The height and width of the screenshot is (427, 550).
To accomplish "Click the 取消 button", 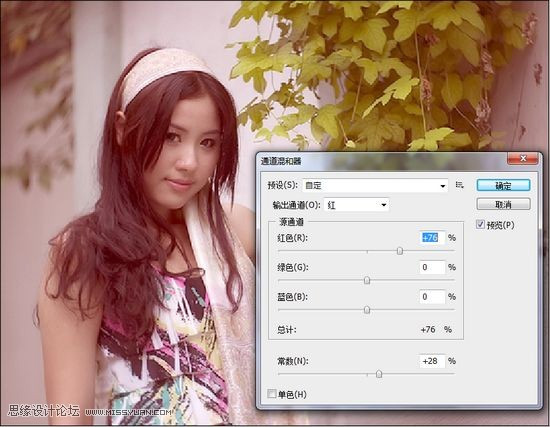I will 503,204.
